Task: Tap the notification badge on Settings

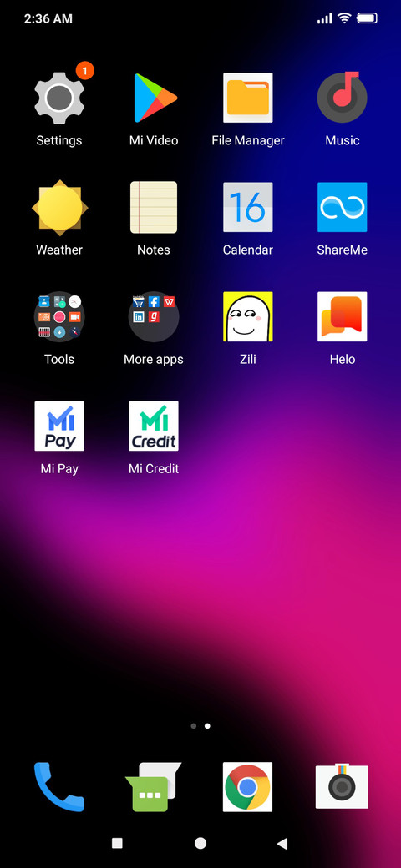Action: (x=84, y=70)
